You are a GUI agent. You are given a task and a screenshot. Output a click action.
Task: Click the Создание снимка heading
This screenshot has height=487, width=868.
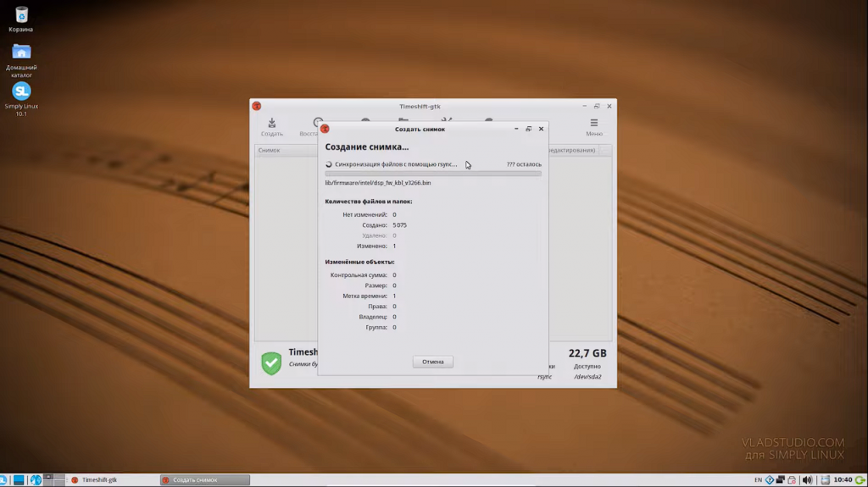click(366, 147)
